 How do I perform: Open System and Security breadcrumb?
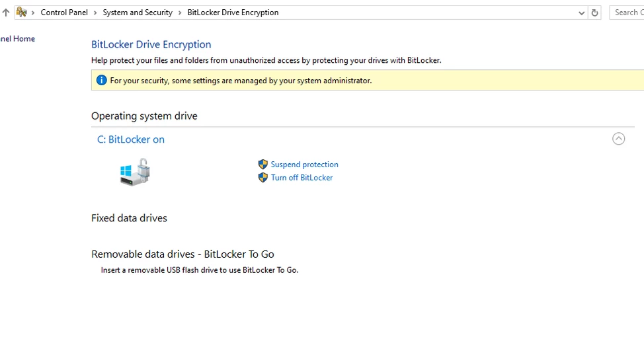(138, 13)
